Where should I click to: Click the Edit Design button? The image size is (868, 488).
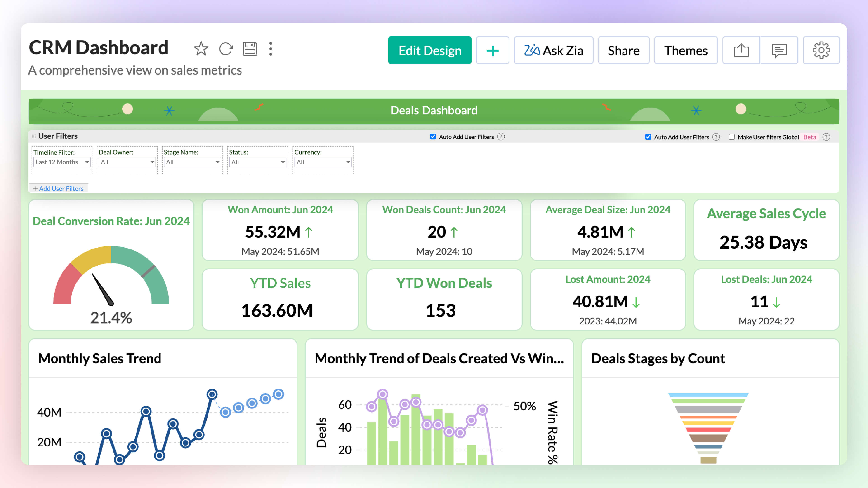click(430, 51)
